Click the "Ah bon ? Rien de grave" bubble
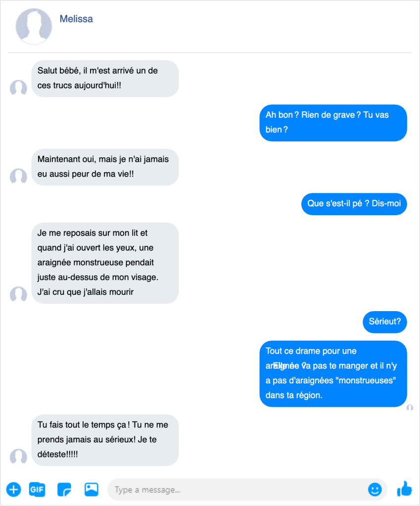The width and height of the screenshot is (420, 506). coord(333,122)
